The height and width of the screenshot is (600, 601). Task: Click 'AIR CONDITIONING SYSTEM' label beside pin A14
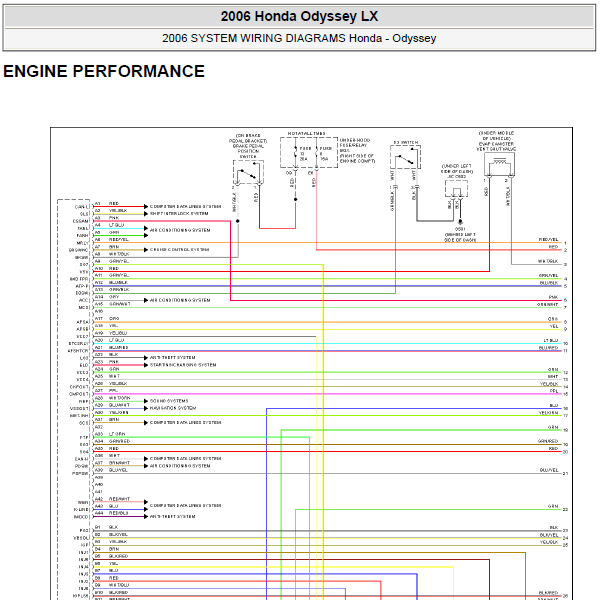click(x=180, y=300)
